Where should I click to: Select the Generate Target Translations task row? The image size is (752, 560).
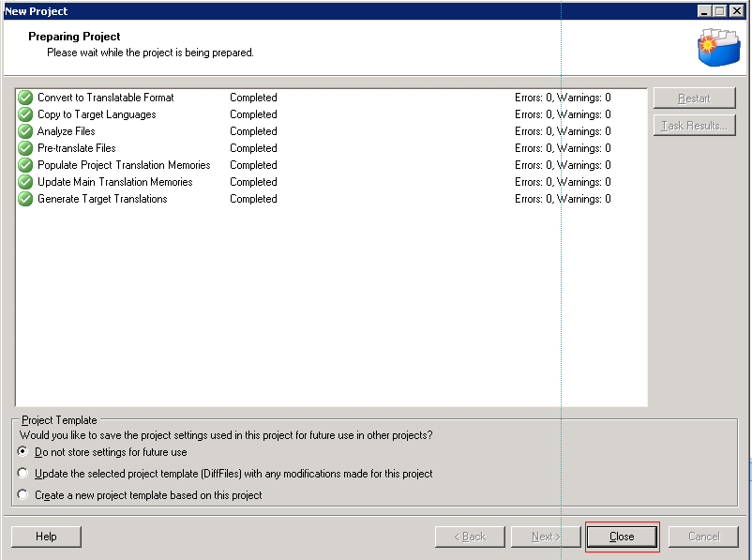coord(101,199)
